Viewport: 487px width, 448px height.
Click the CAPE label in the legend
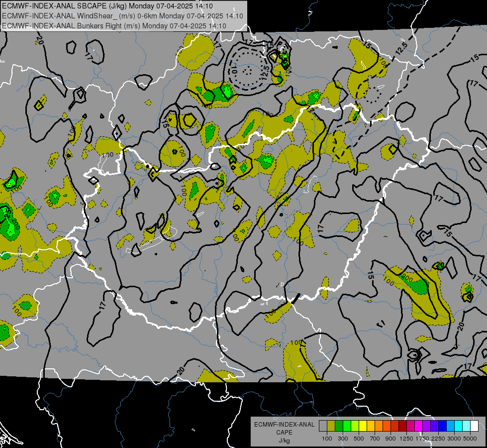pyautogui.click(x=284, y=433)
